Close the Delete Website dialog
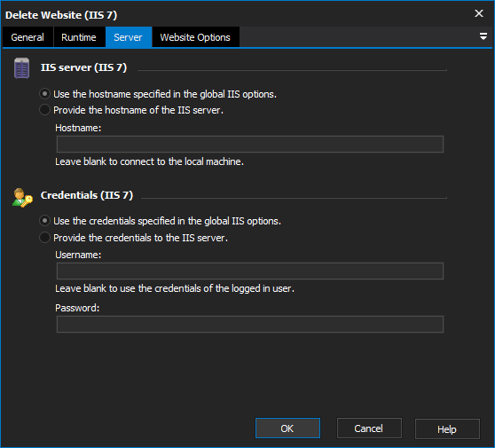Image resolution: width=495 pixels, height=448 pixels. click(479, 13)
